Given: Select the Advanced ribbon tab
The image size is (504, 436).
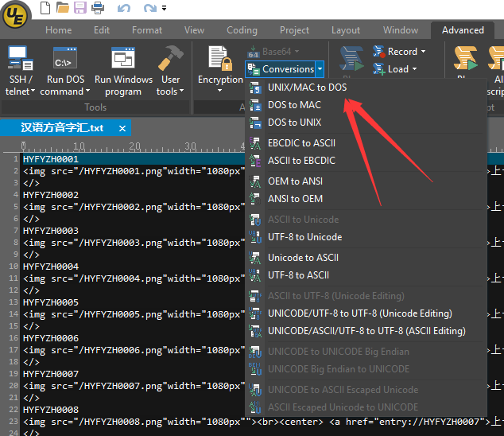Looking at the screenshot, I should (463, 30).
